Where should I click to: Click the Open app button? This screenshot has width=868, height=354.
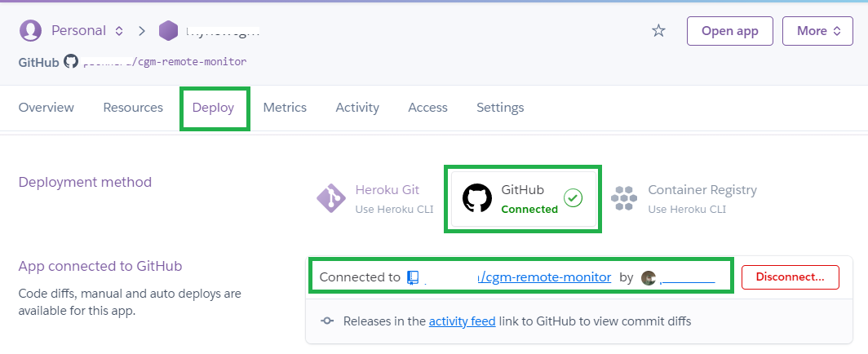tap(729, 31)
